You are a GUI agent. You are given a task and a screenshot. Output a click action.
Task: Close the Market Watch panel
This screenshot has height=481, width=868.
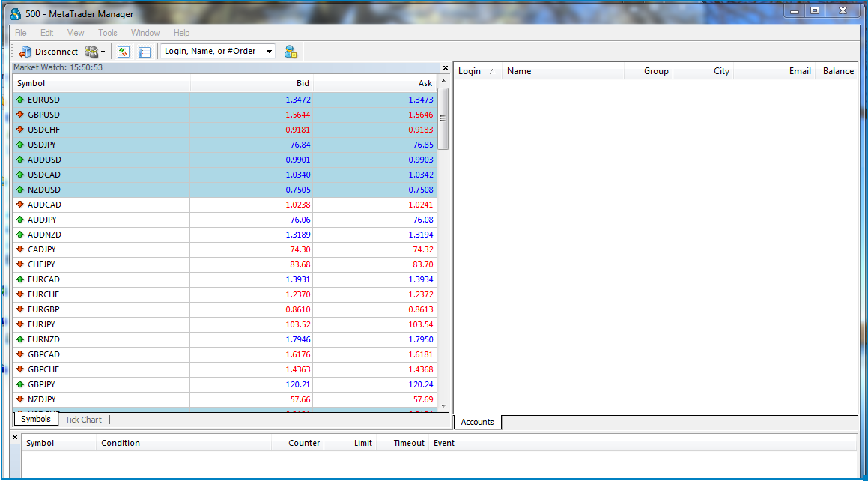[x=446, y=68]
